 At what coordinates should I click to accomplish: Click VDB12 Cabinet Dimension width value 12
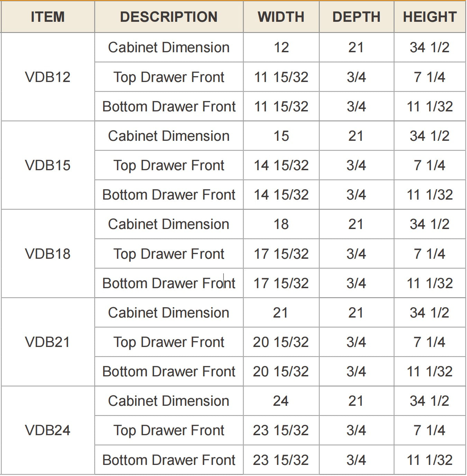pos(281,47)
